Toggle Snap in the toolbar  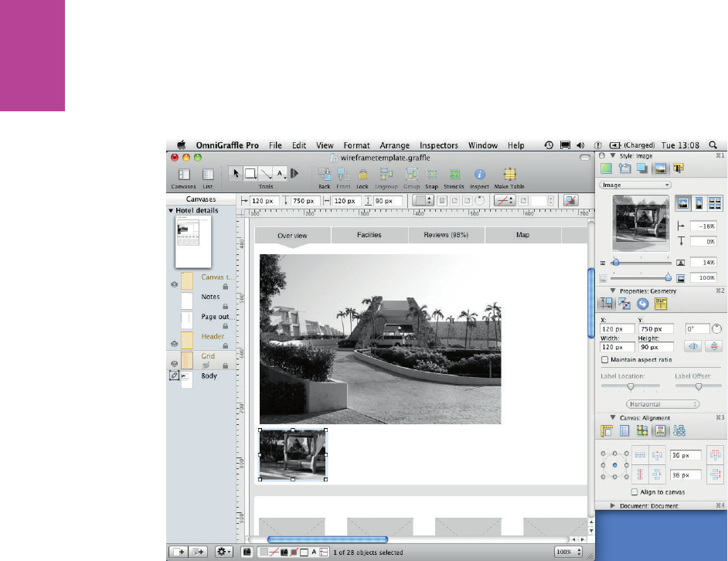pyautogui.click(x=432, y=175)
